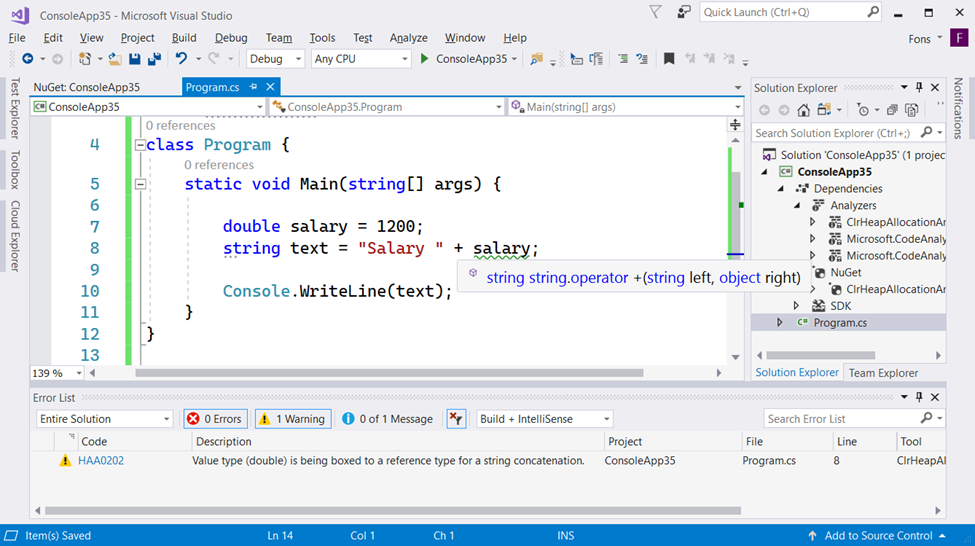This screenshot has width=975, height=546.
Task: Select the ConsoleApp35 project node
Action: pyautogui.click(x=834, y=172)
